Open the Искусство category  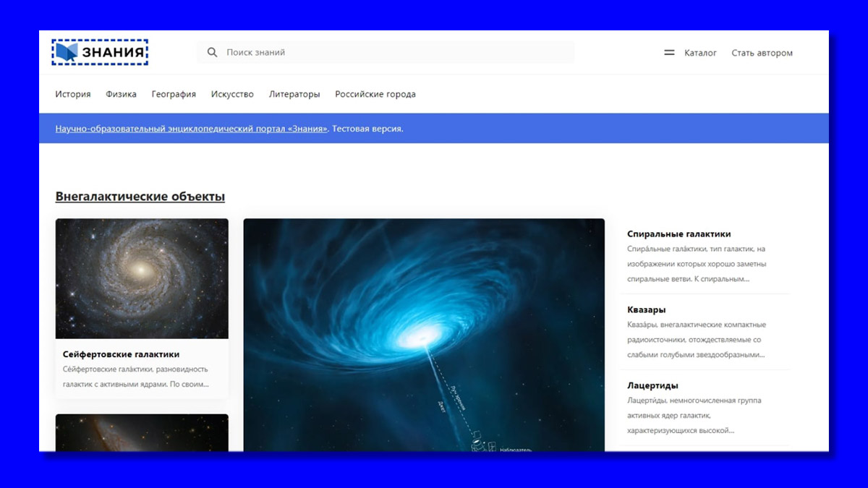click(232, 94)
